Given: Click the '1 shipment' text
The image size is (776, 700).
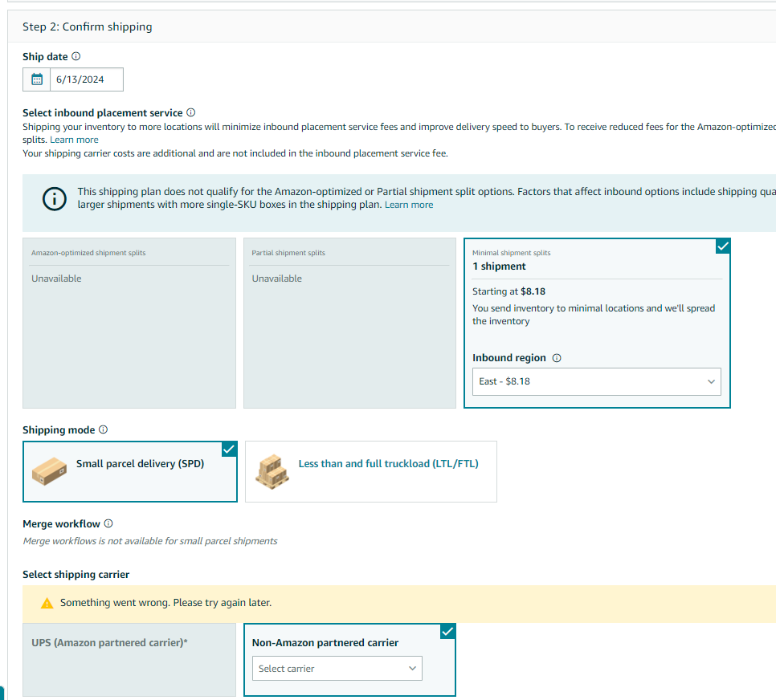Looking at the screenshot, I should (x=499, y=267).
